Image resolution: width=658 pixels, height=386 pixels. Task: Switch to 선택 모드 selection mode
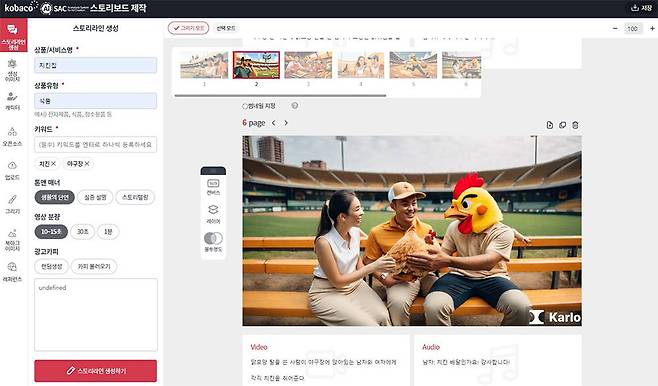(x=226, y=28)
